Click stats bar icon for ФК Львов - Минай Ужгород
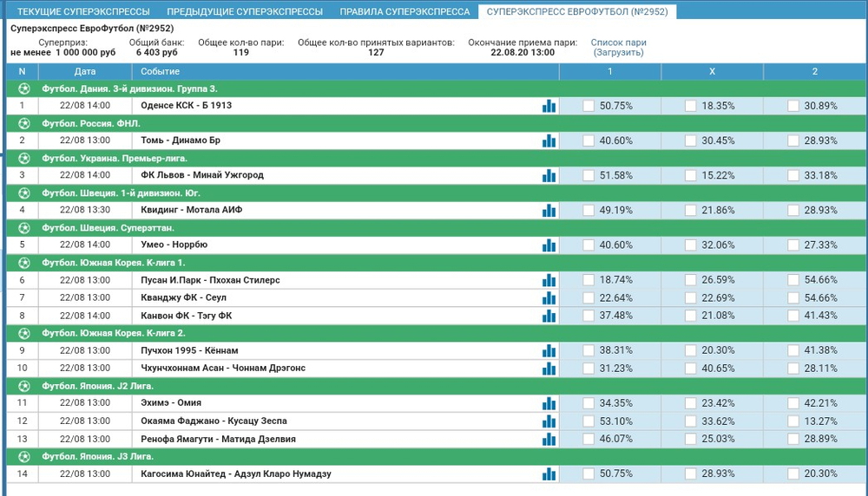This screenshot has height=496, width=868. click(x=549, y=175)
